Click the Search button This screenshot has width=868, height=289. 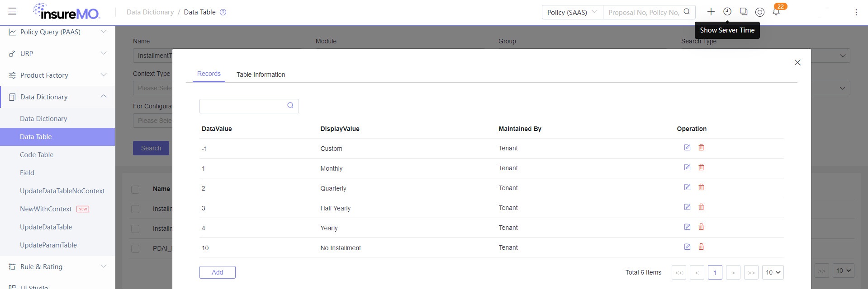click(x=151, y=148)
